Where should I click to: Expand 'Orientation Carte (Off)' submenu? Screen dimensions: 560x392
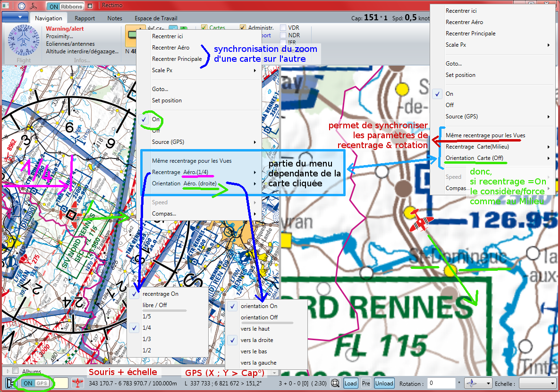[492, 158]
